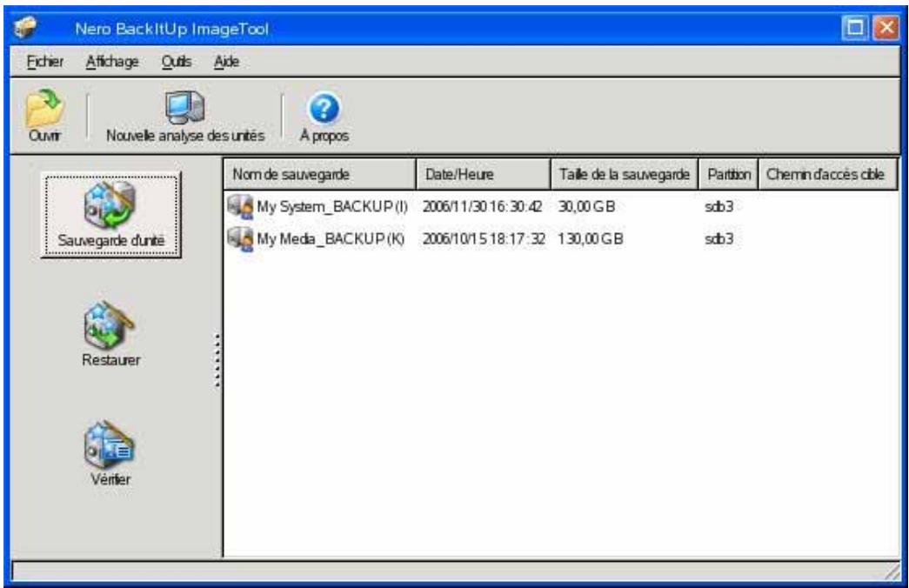The width and height of the screenshot is (909, 588).
Task: Click the date 2006/10/15 18:17:32
Action: [484, 239]
